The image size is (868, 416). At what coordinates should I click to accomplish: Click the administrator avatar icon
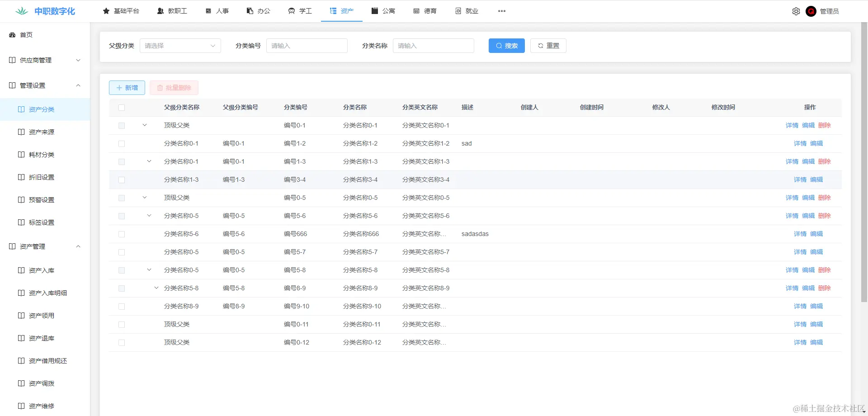tap(811, 11)
